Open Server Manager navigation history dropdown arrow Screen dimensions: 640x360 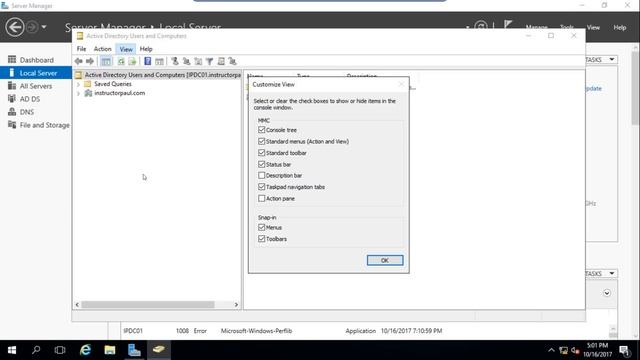44,27
